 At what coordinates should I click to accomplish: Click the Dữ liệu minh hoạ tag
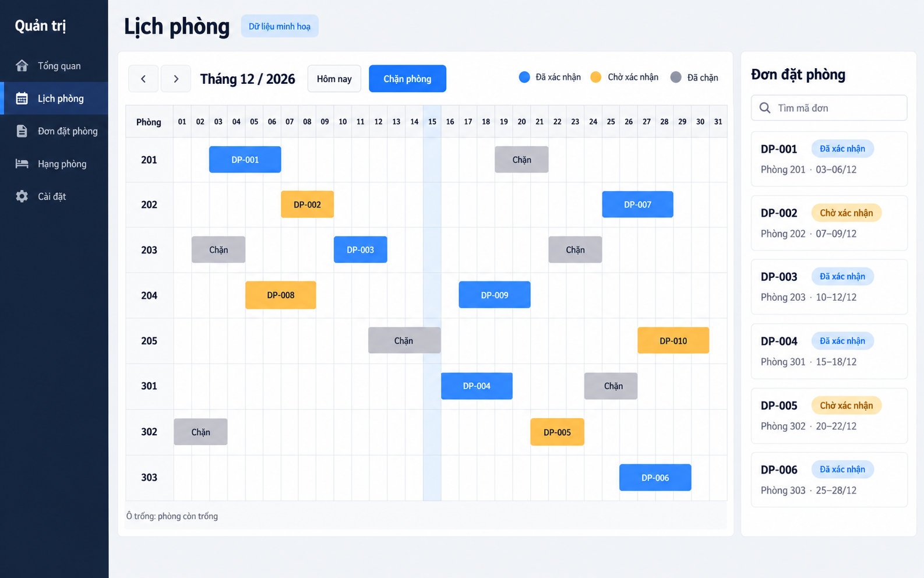tap(280, 26)
